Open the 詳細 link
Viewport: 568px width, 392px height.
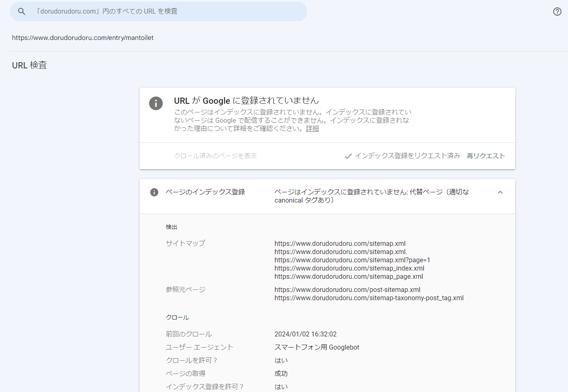(x=312, y=128)
